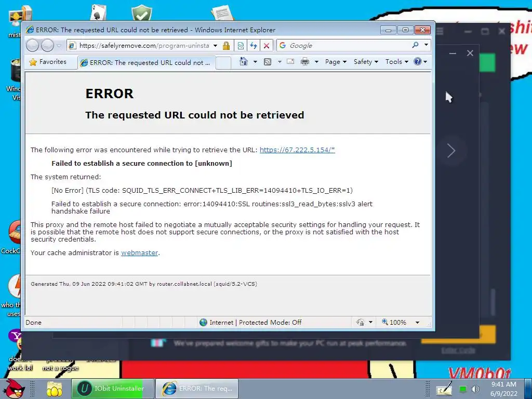Click the Show Desktop strip
532x399 pixels.
click(528, 389)
